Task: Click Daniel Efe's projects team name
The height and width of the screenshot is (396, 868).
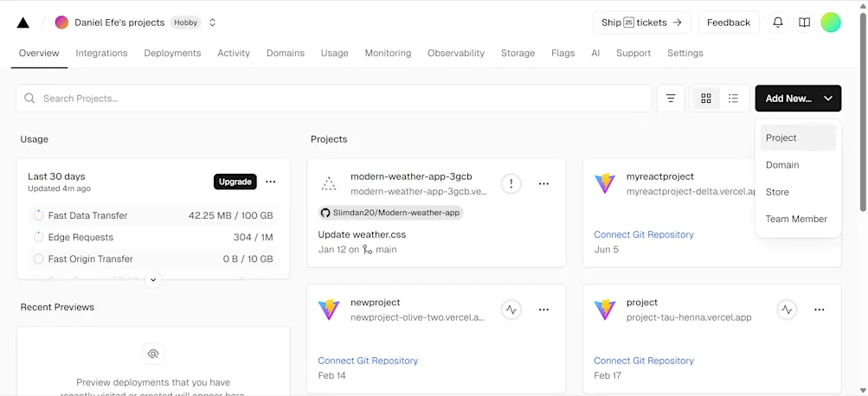Action: (119, 22)
